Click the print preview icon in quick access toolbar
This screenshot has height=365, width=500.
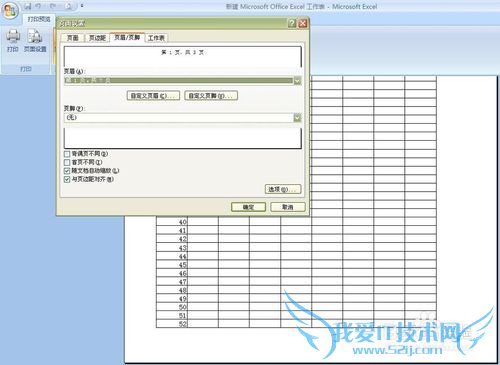click(x=68, y=6)
